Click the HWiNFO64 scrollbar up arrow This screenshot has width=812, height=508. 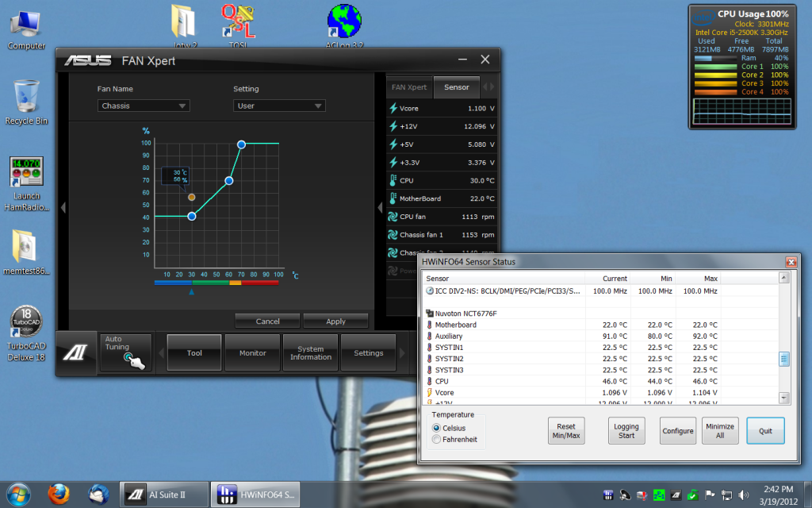tap(784, 279)
